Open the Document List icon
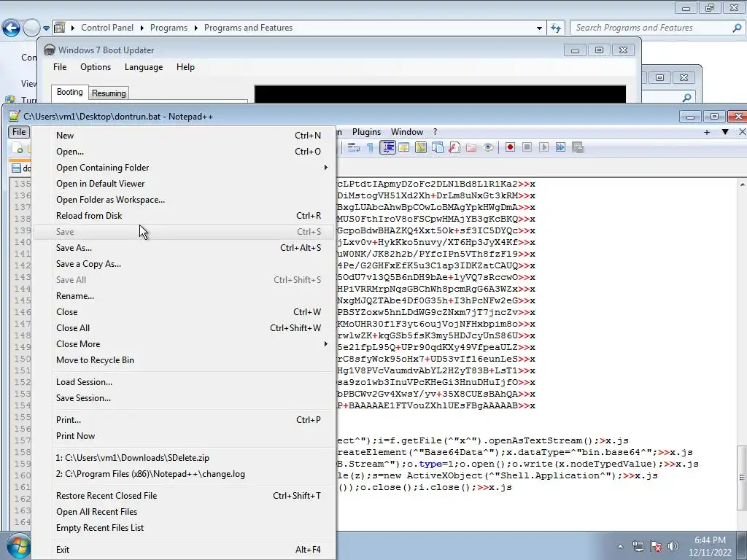Viewport: 747px width, 560px height. (438, 147)
